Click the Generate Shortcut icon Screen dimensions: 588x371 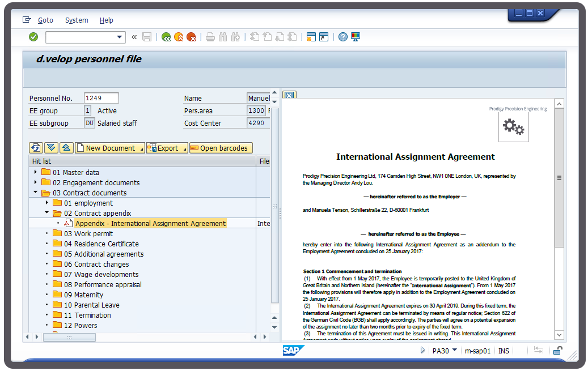click(x=324, y=37)
